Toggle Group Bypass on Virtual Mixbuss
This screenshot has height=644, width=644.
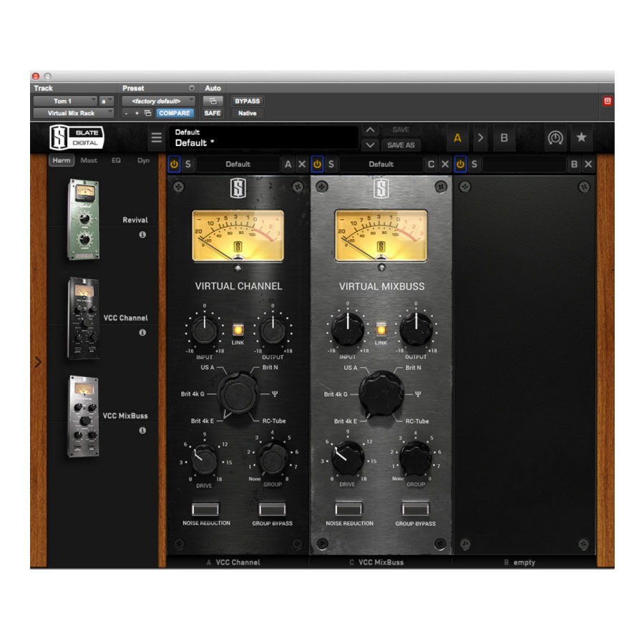(x=415, y=509)
